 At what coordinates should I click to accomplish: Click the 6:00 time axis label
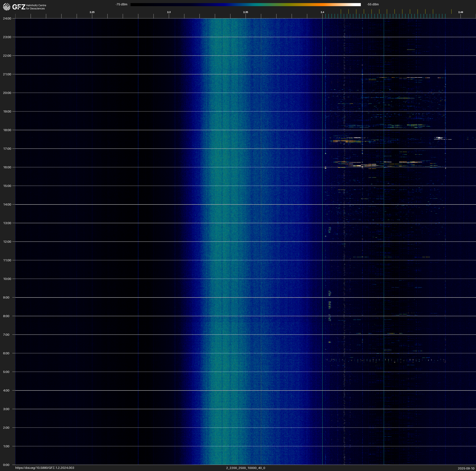click(x=6, y=353)
